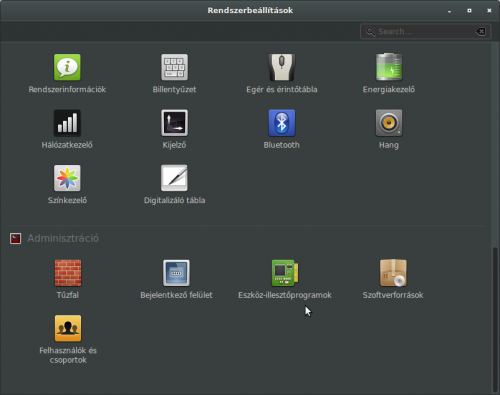Open the Hang speaker sound icon

coord(389,123)
